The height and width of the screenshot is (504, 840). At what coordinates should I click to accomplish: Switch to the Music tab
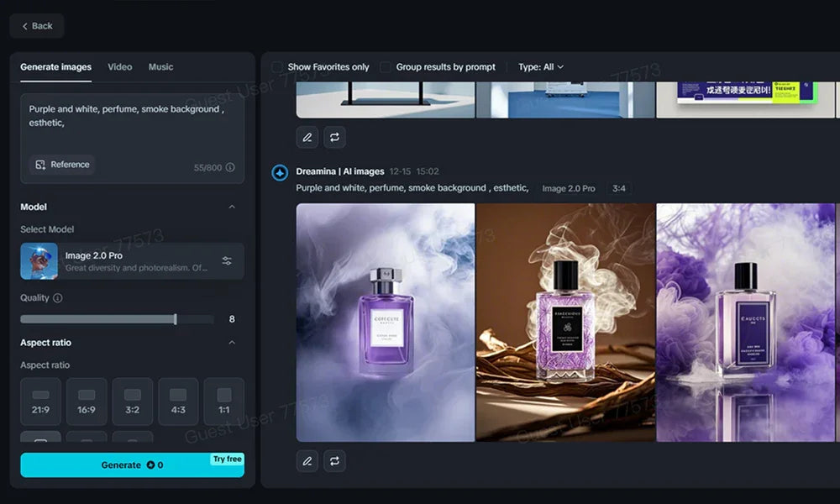pos(160,67)
